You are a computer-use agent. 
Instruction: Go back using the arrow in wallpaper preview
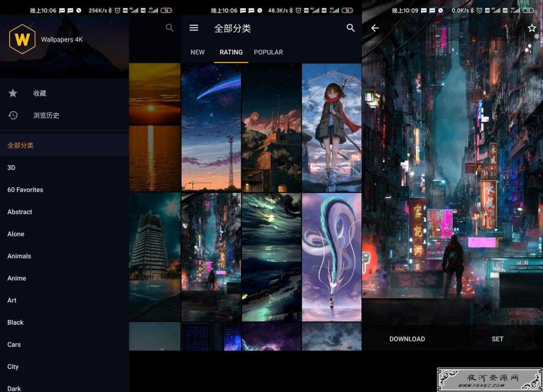(x=375, y=28)
